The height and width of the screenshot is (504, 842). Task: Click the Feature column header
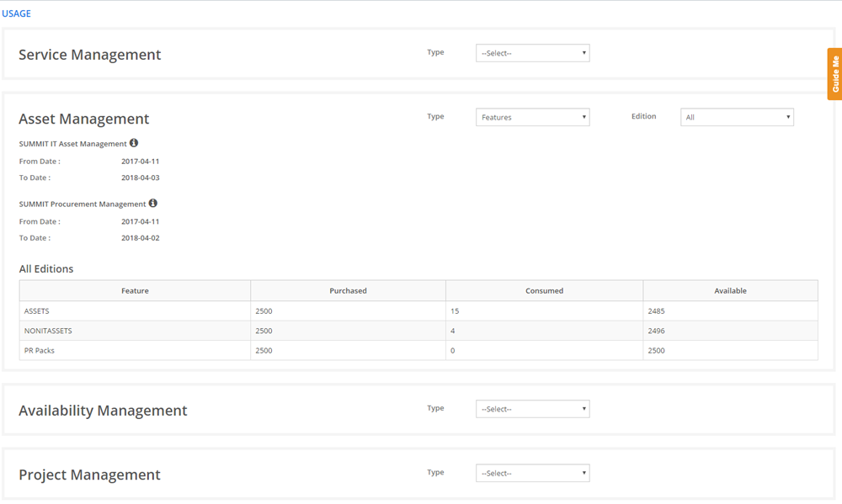click(135, 291)
